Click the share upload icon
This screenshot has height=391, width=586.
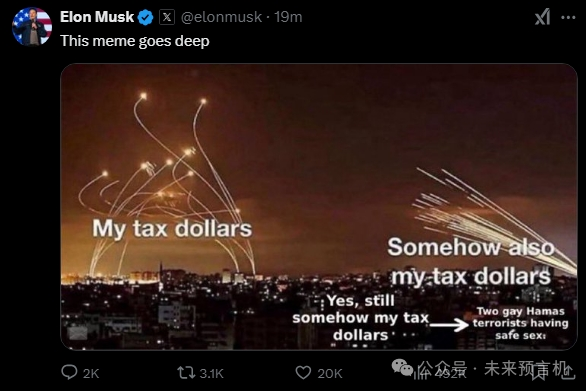pyautogui.click(x=568, y=372)
